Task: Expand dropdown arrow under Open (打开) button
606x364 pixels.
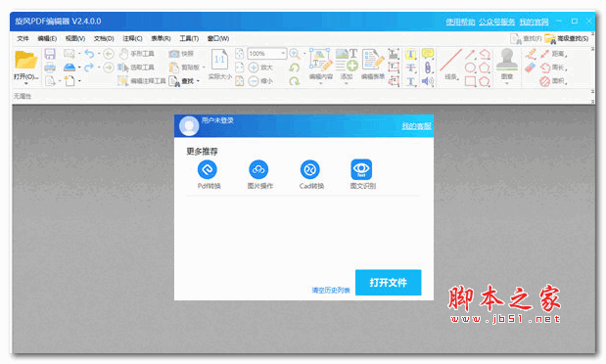Action: pyautogui.click(x=25, y=83)
